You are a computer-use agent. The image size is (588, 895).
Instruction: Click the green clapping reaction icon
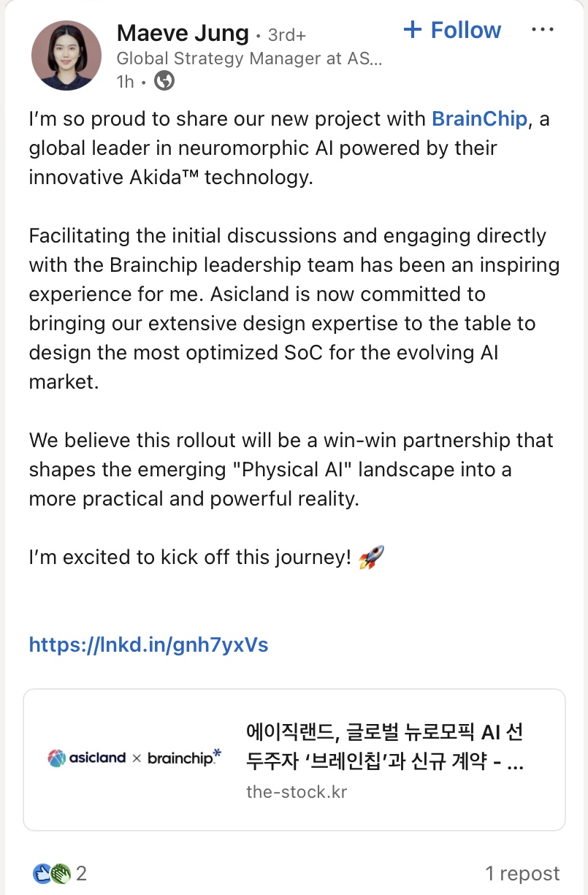61,873
